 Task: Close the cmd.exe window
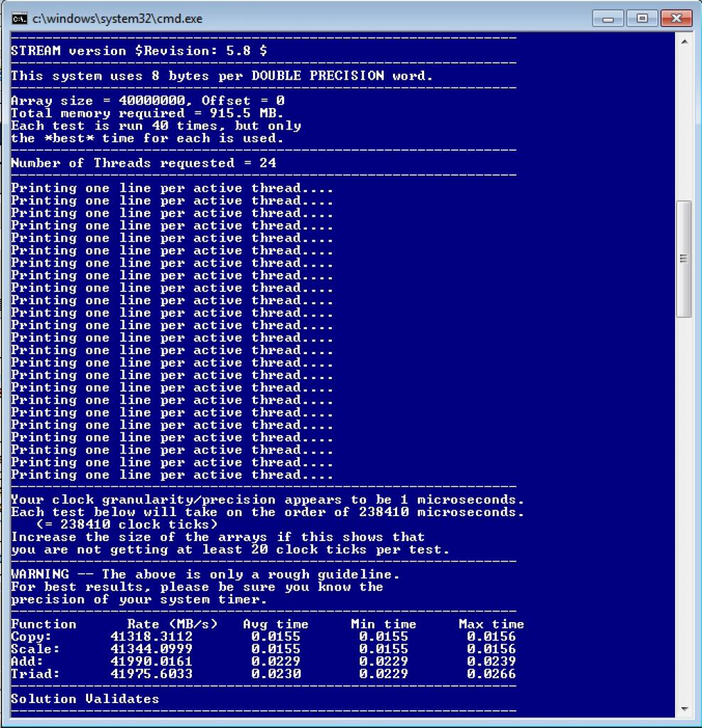tap(676, 18)
